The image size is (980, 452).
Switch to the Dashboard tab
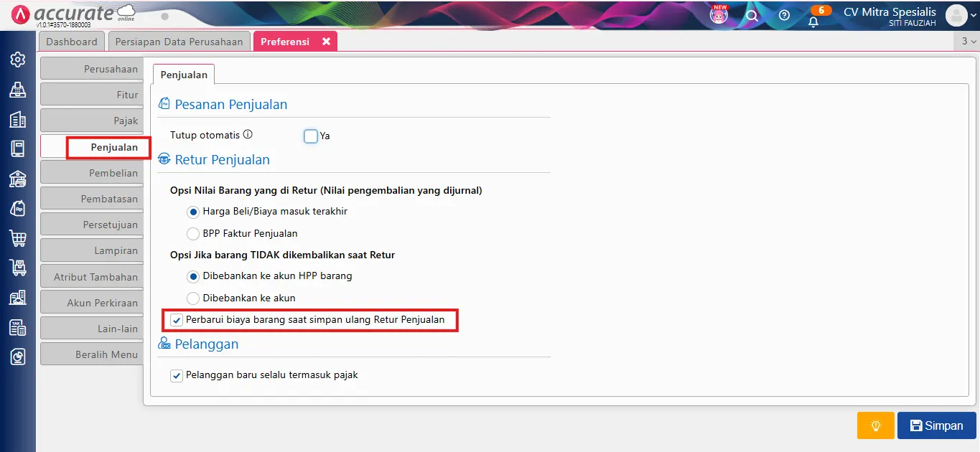pos(72,42)
